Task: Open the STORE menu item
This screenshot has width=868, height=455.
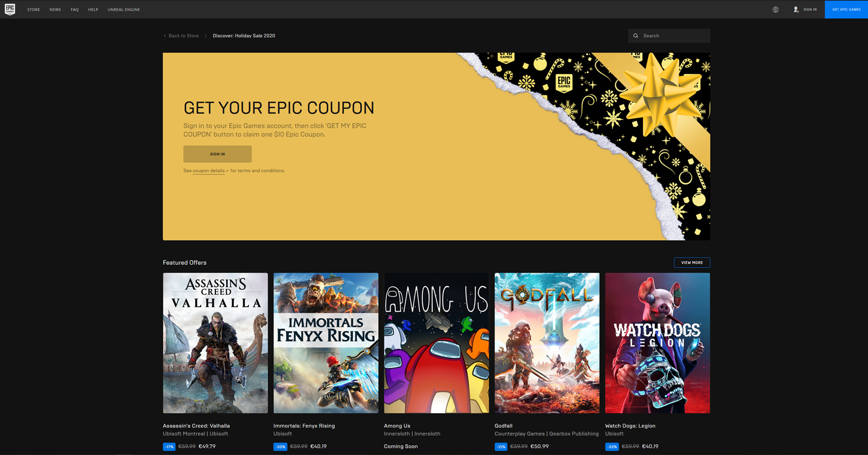Action: (x=34, y=9)
